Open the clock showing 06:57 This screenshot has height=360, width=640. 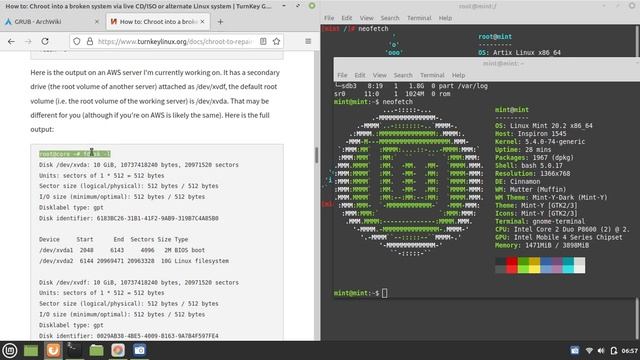pyautogui.click(x=629, y=351)
